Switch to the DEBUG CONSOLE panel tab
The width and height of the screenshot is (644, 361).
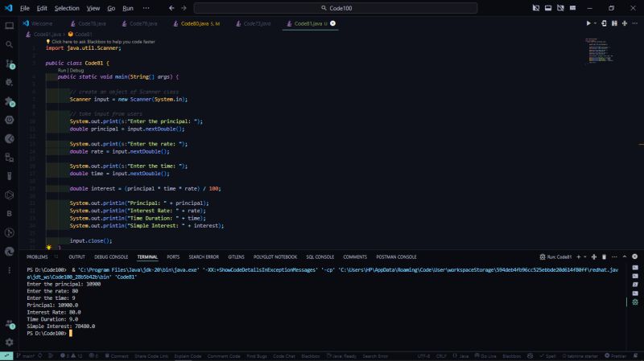(x=111, y=256)
